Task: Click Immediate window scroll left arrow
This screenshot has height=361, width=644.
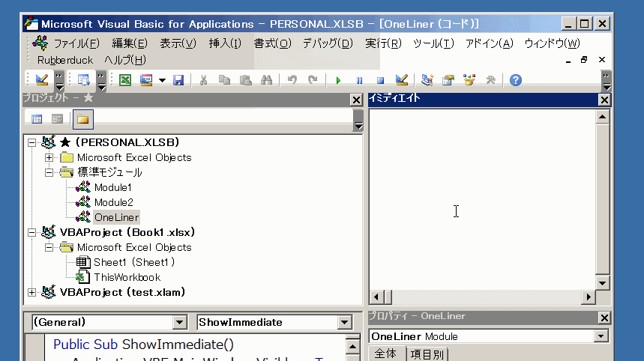Action: point(376,297)
